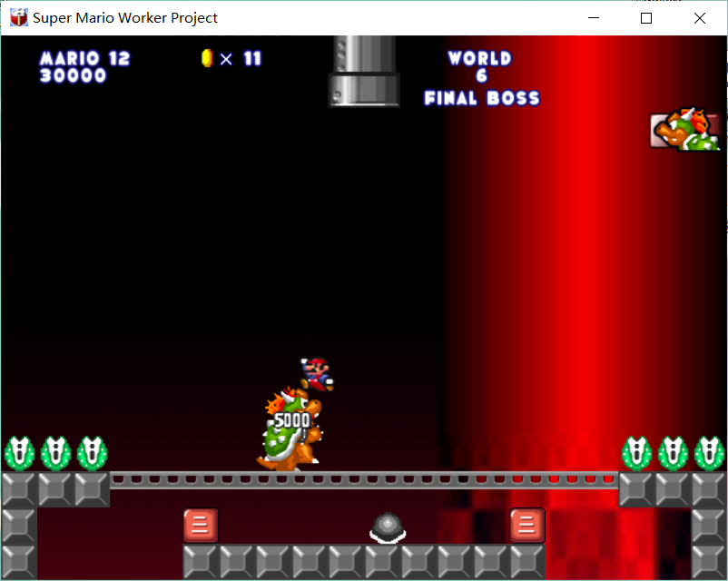Select the gray Buzzy Beetle shell below the bridge
Screen dimensions: 728x581
click(x=388, y=527)
